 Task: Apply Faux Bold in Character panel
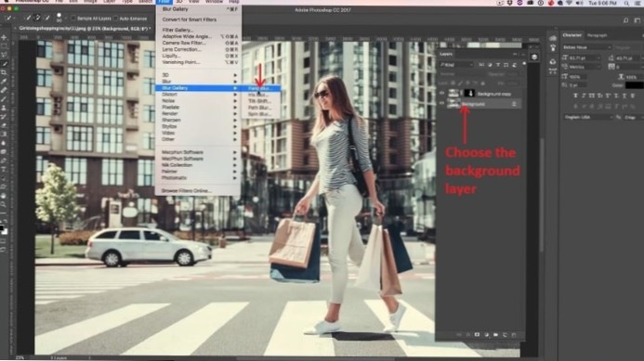tap(575, 96)
